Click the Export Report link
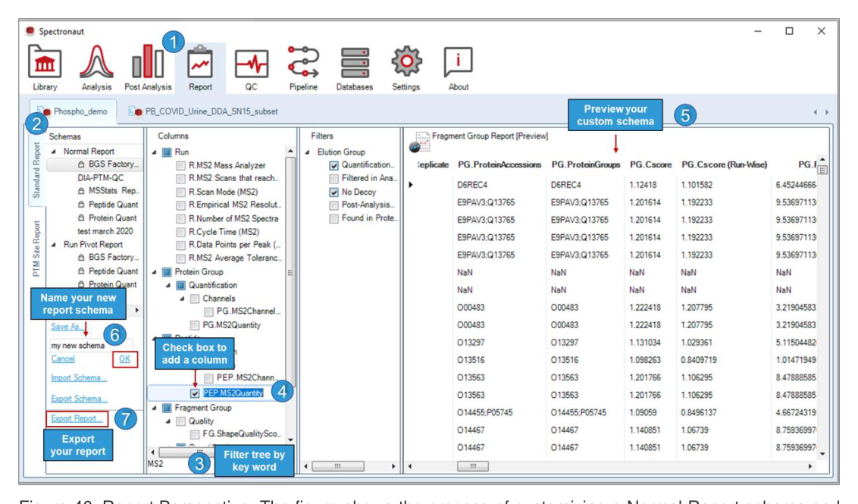The width and height of the screenshot is (858, 504). coord(77,418)
